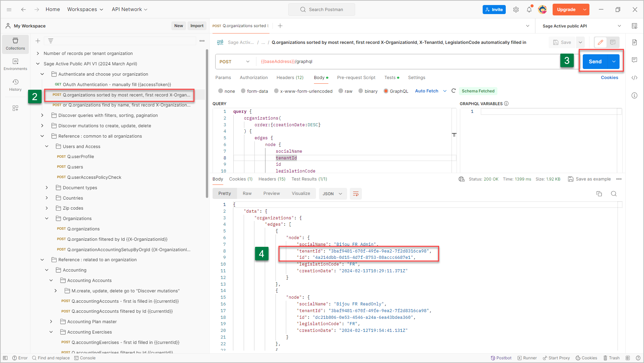This screenshot has width=644, height=363.
Task: Open the code snippet panel icon
Action: tap(634, 78)
